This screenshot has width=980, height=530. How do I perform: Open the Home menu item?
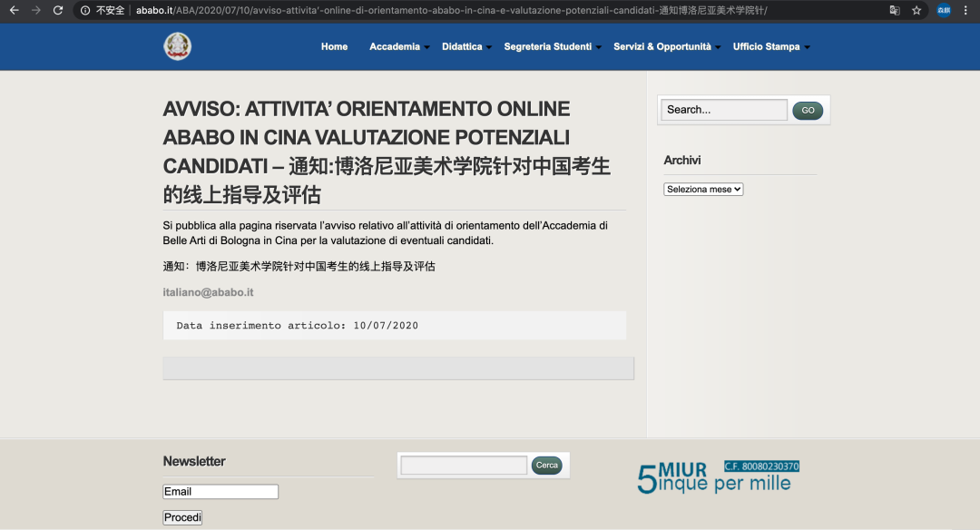pyautogui.click(x=334, y=46)
